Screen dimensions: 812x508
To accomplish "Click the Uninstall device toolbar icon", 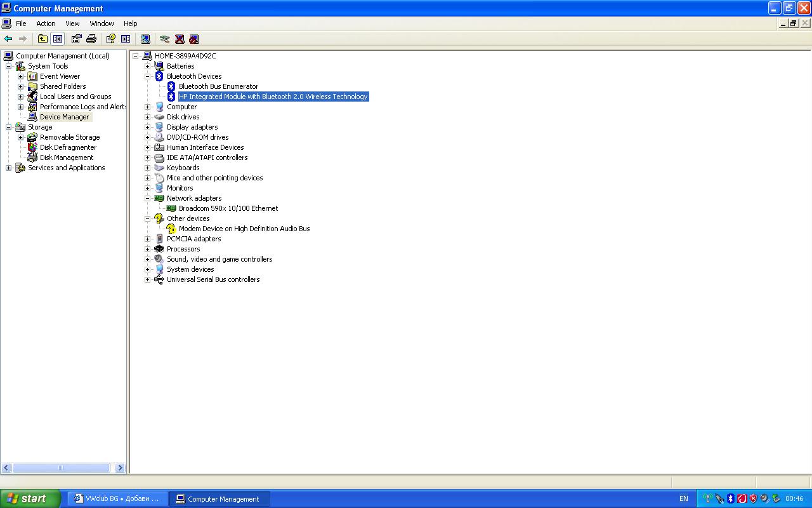I will coord(180,39).
